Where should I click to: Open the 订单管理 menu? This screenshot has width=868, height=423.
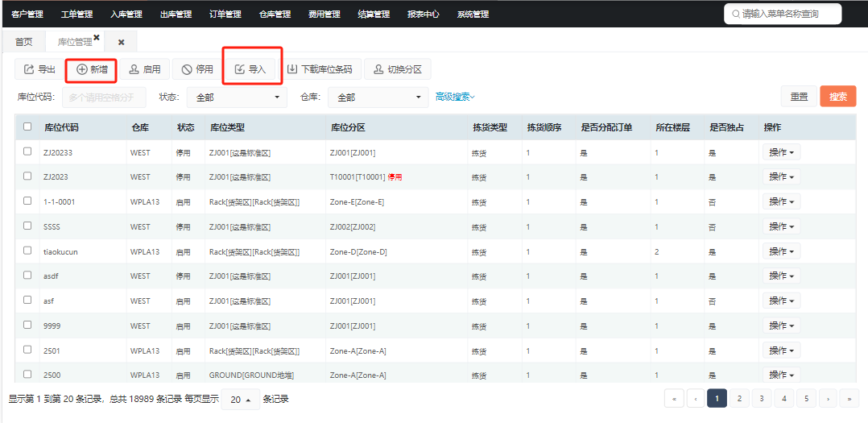pos(225,15)
